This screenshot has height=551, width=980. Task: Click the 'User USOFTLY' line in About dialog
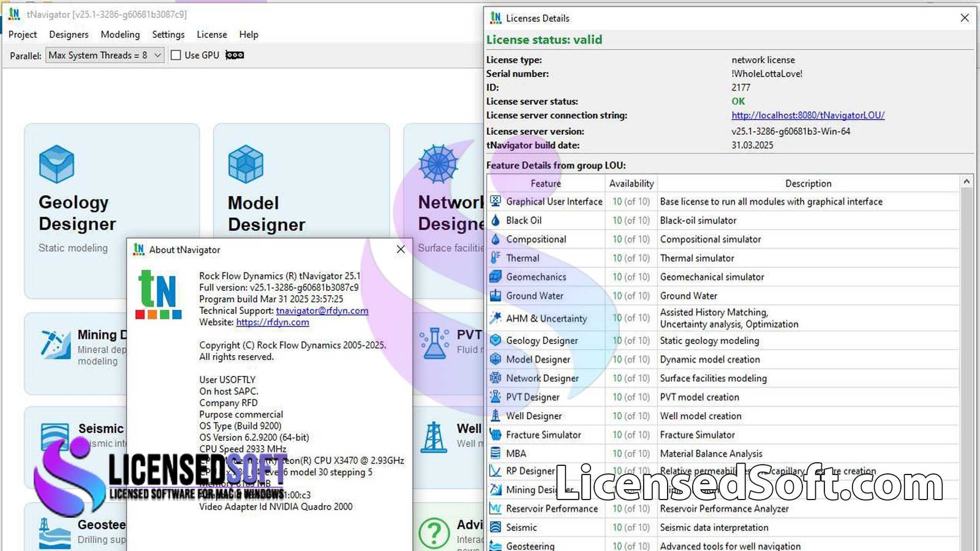tap(227, 380)
